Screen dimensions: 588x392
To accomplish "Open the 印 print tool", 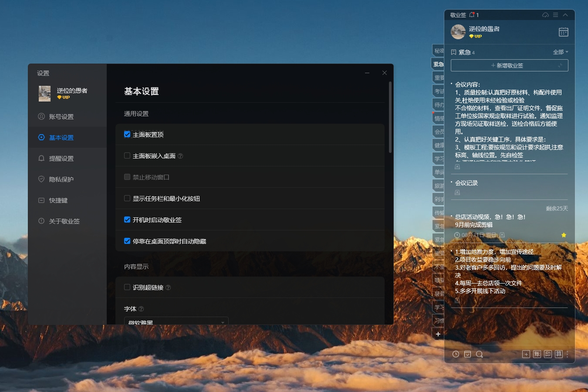I will [x=548, y=354].
